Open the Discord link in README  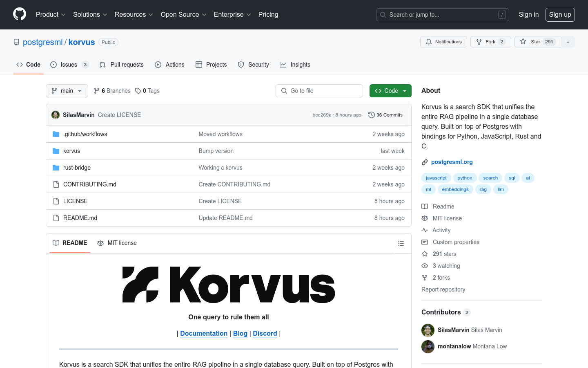point(265,334)
